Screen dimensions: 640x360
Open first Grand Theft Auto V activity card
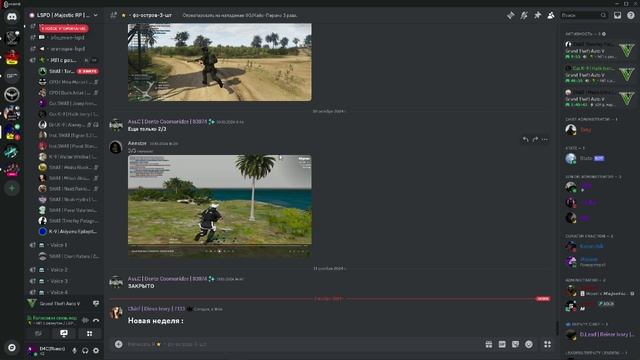click(600, 50)
